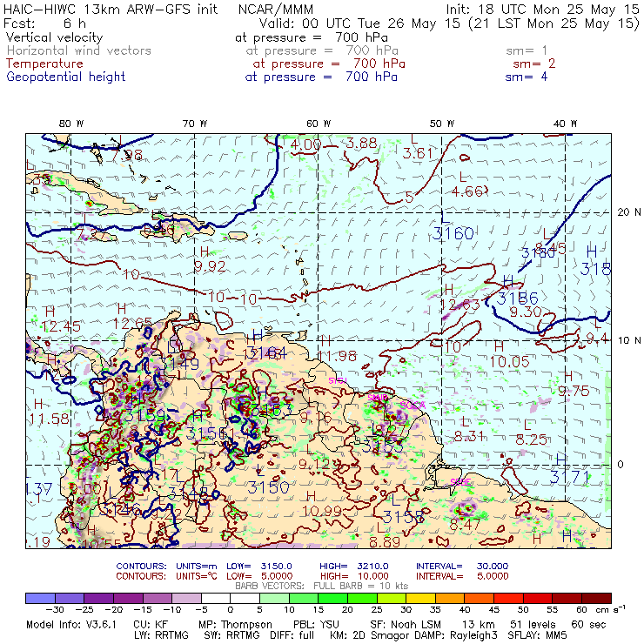Viewport: 644px width, 644px height.
Task: Click the red '4.66' temperature low
Action: tap(468, 191)
